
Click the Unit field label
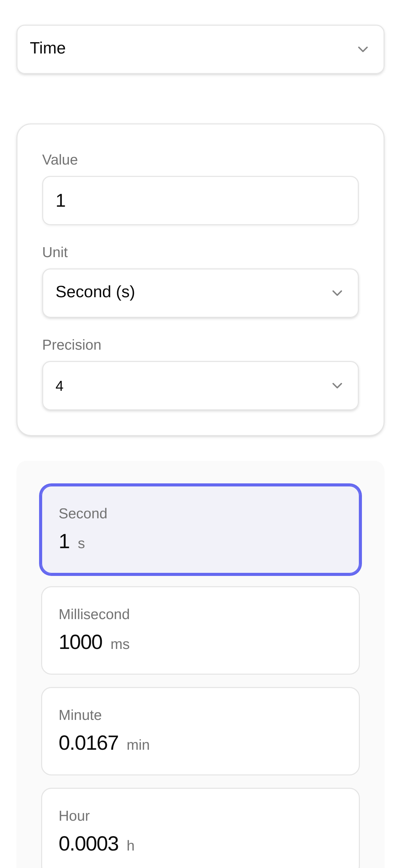(x=55, y=252)
